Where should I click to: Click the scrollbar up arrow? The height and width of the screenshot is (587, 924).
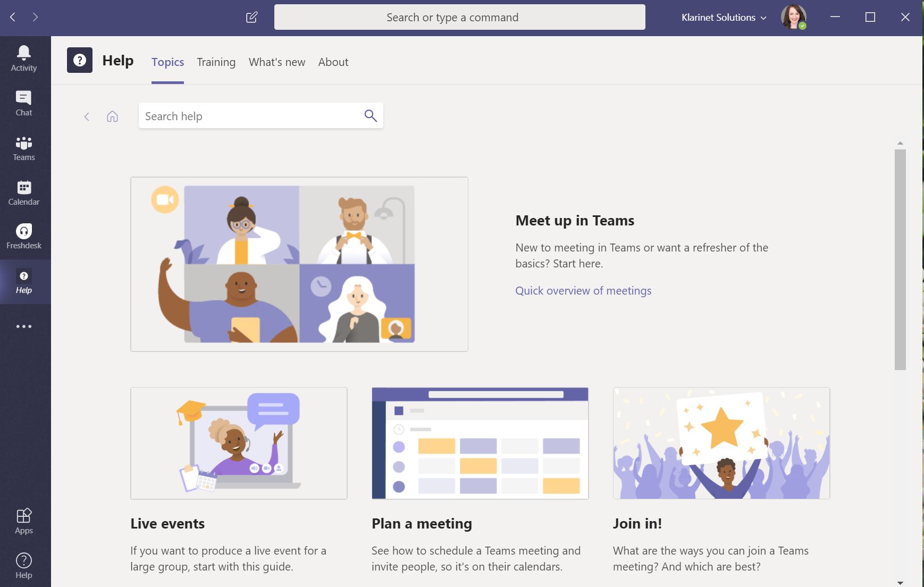pyautogui.click(x=900, y=143)
